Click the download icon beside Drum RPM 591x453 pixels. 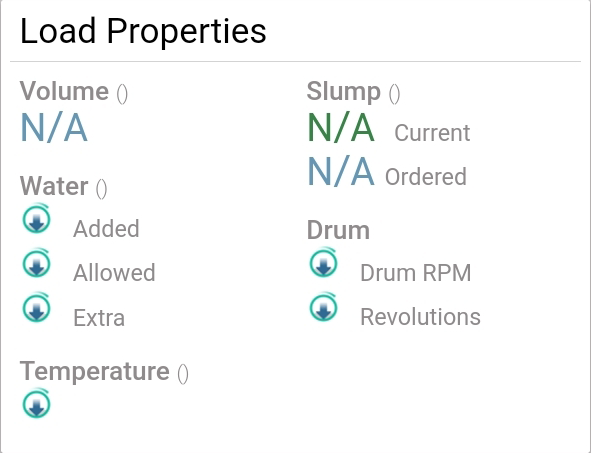(x=323, y=263)
